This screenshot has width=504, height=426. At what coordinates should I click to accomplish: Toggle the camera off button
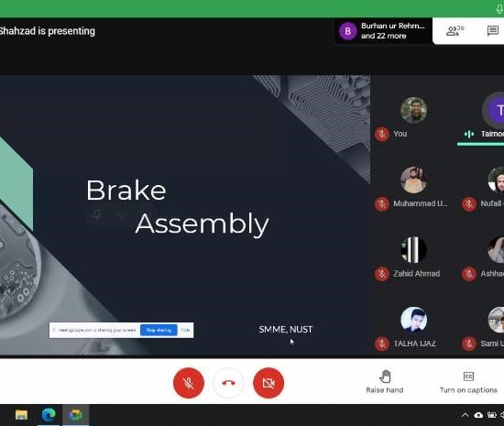point(268,383)
